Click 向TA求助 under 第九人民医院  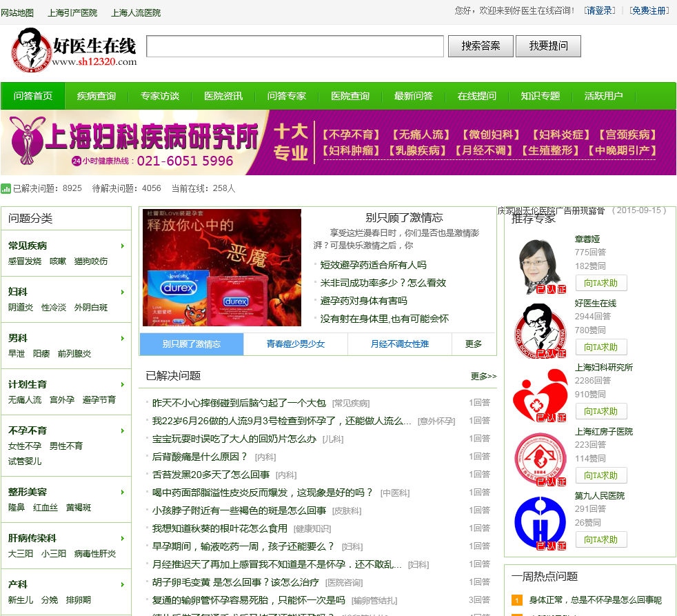point(601,539)
